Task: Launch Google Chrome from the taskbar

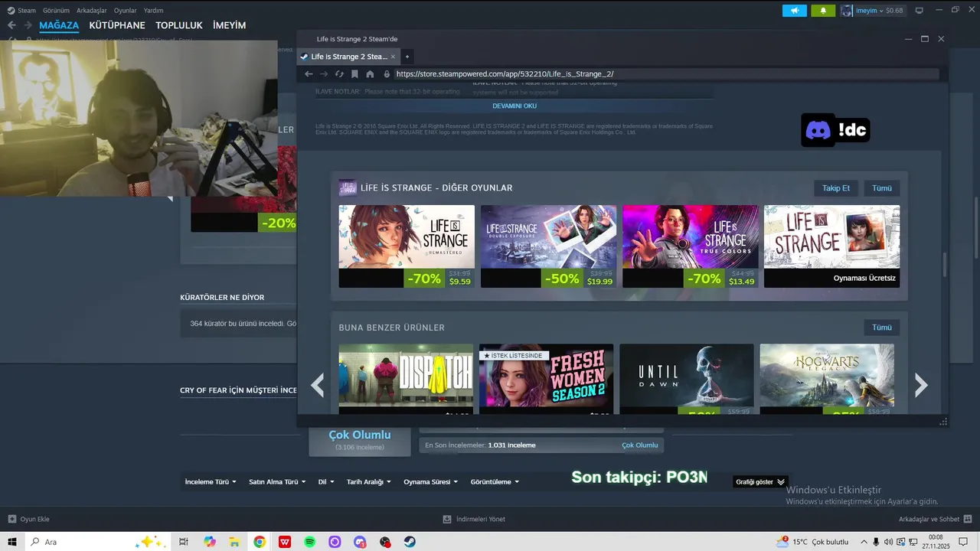Action: tap(260, 542)
